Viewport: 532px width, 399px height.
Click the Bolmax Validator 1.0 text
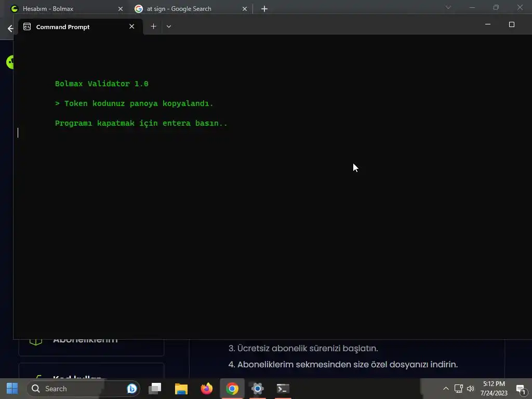(102, 84)
